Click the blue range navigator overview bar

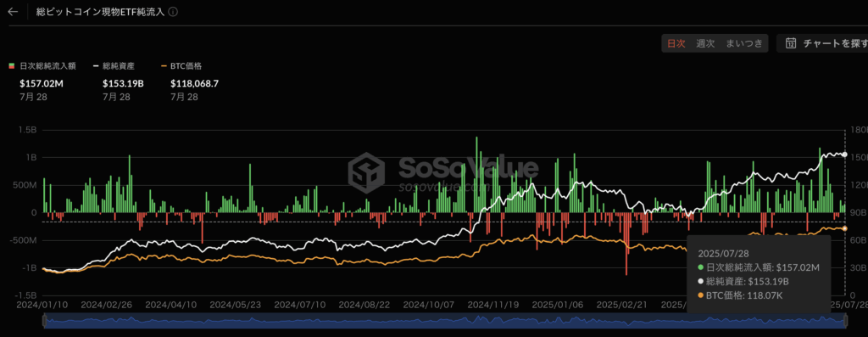coord(444,321)
